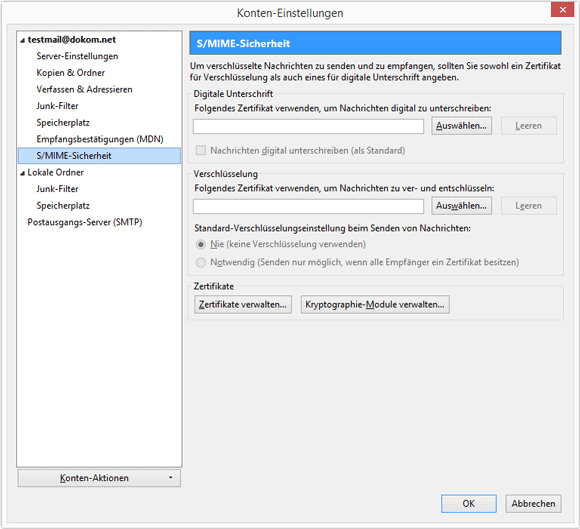Open the Konten-Aktionen dropdown

99,478
